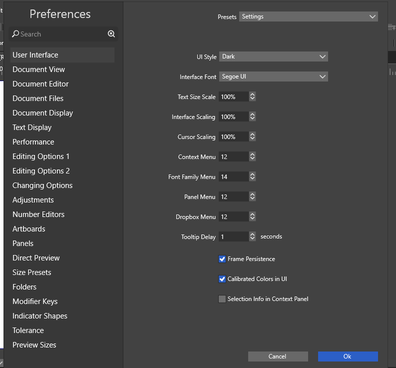Click Tooltip Delay spinner arrows
Image resolution: width=396 pixels, height=368 pixels.
pyautogui.click(x=252, y=236)
